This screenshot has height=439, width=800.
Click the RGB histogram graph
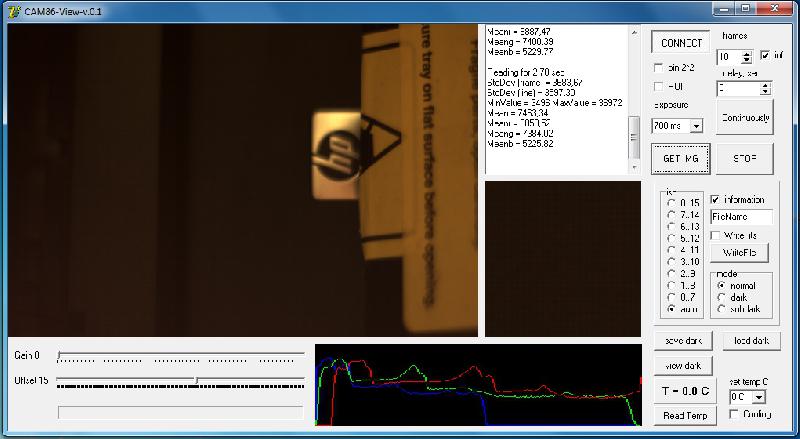point(478,385)
